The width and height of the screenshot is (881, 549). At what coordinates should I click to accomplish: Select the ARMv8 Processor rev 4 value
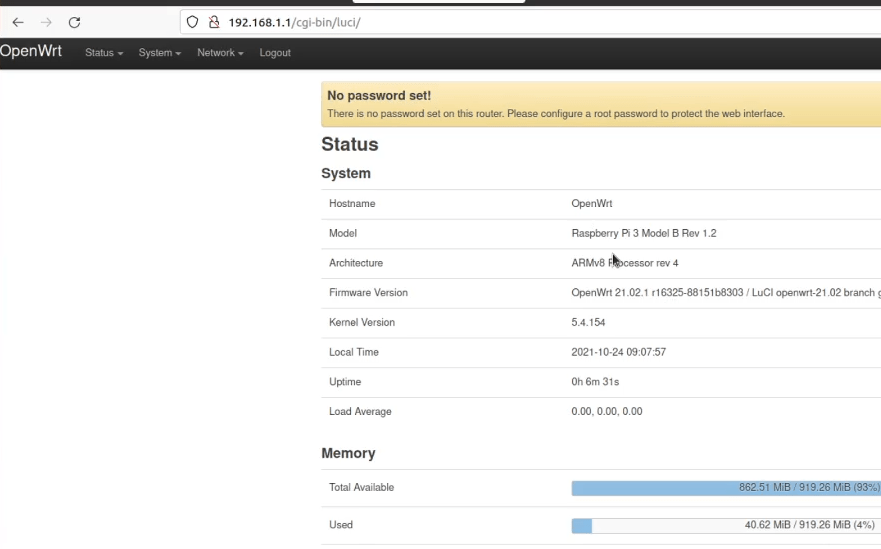click(625, 263)
